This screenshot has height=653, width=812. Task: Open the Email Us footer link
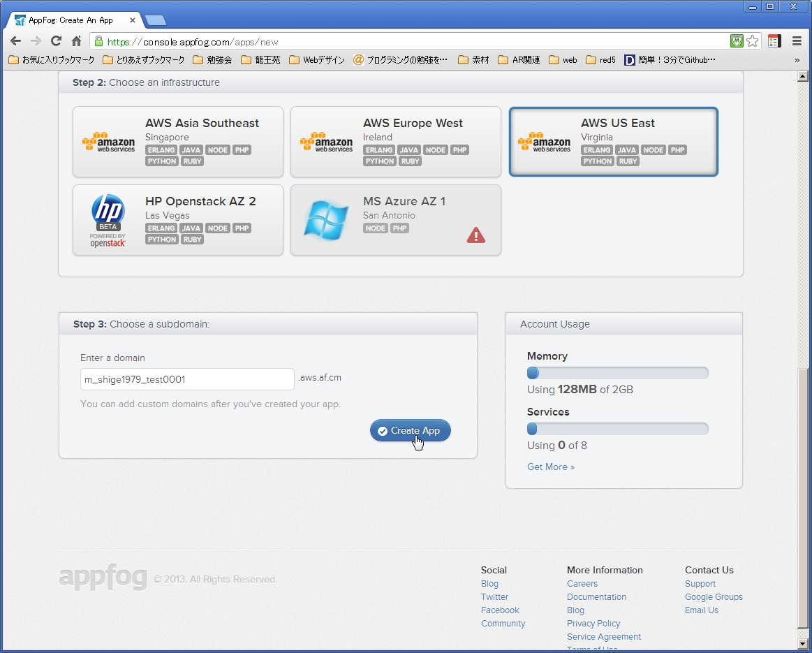pos(701,610)
